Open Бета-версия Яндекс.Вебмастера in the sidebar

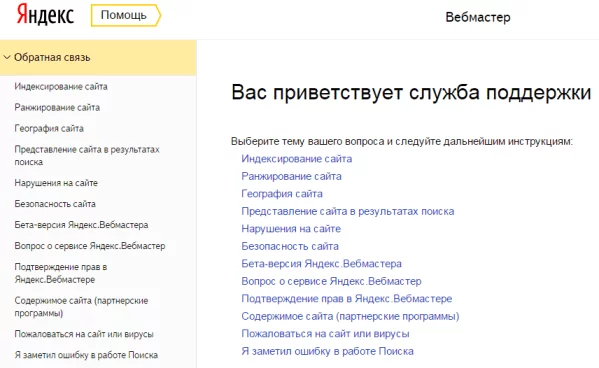tap(81, 225)
